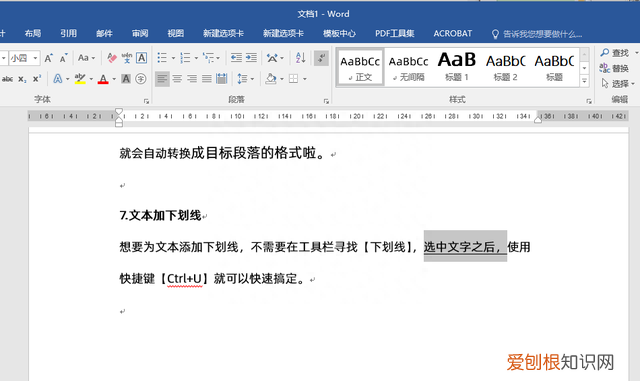Open the Font dialog launcher
Screen dimensions: 640x381
[x=146, y=101]
